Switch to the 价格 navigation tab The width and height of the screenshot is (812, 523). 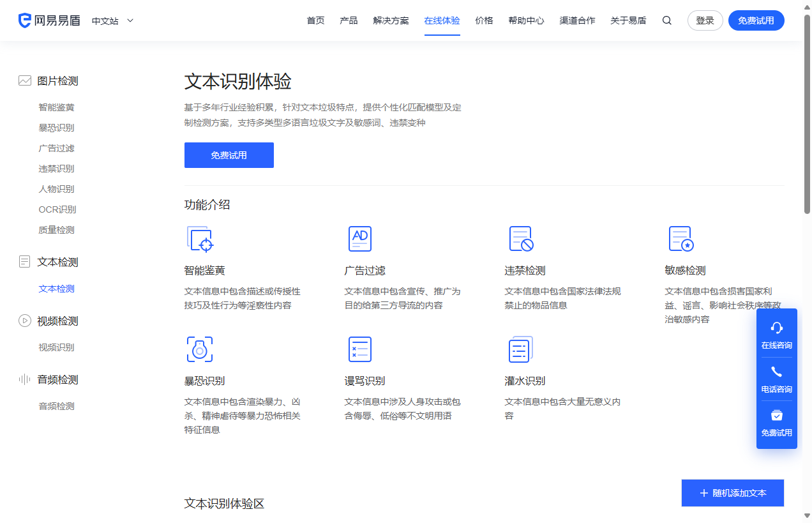point(484,20)
